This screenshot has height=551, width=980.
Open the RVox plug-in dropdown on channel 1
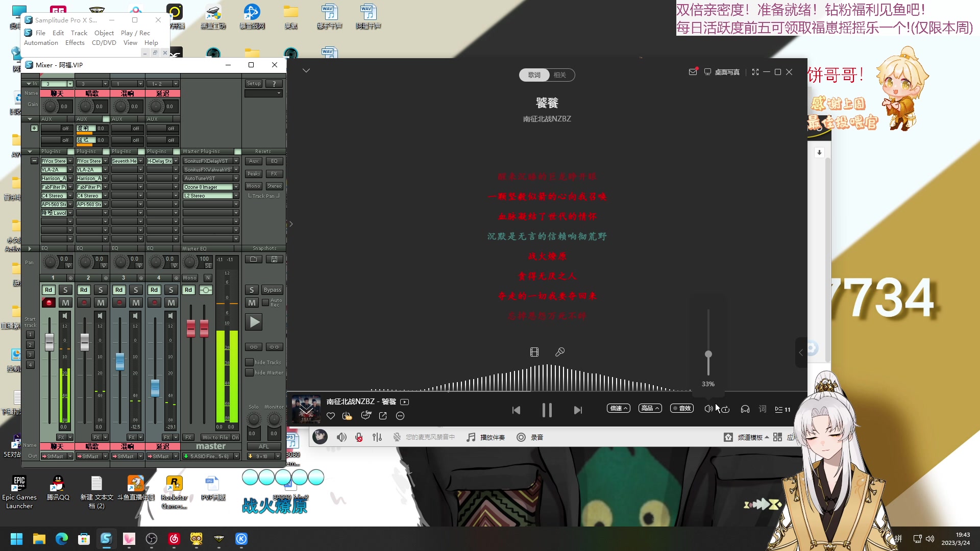tap(70, 161)
